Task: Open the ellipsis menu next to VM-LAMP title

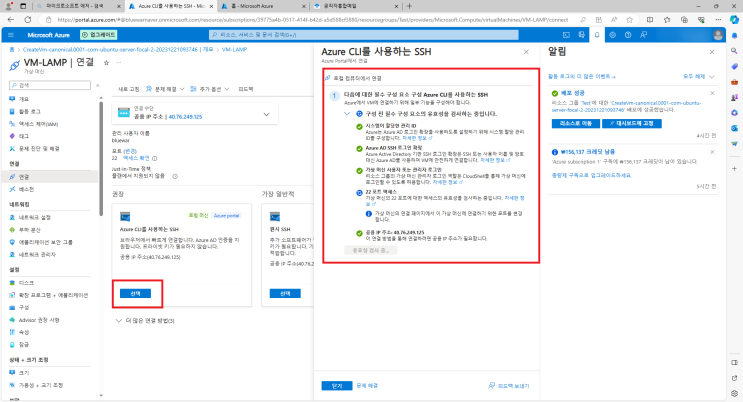Action: (119, 63)
